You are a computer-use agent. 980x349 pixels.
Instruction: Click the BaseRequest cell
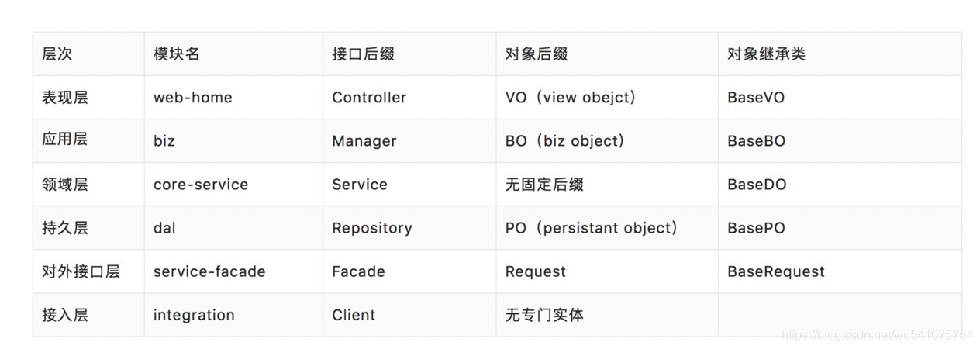pyautogui.click(x=840, y=271)
